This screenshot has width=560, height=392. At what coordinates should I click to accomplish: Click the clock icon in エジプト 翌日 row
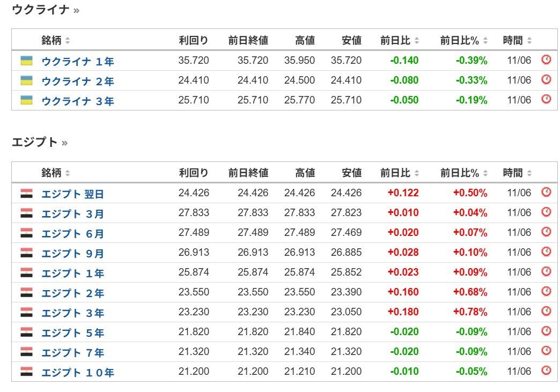[546, 192]
